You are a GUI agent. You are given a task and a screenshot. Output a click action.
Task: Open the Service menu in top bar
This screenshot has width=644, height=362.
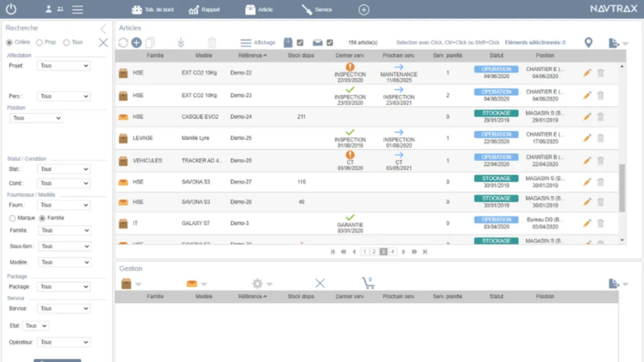click(x=317, y=10)
